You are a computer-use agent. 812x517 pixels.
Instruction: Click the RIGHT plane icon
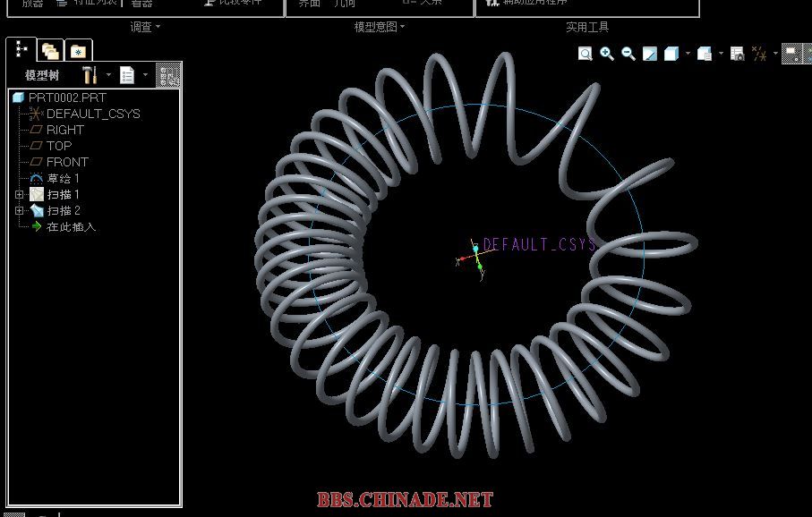click(36, 130)
